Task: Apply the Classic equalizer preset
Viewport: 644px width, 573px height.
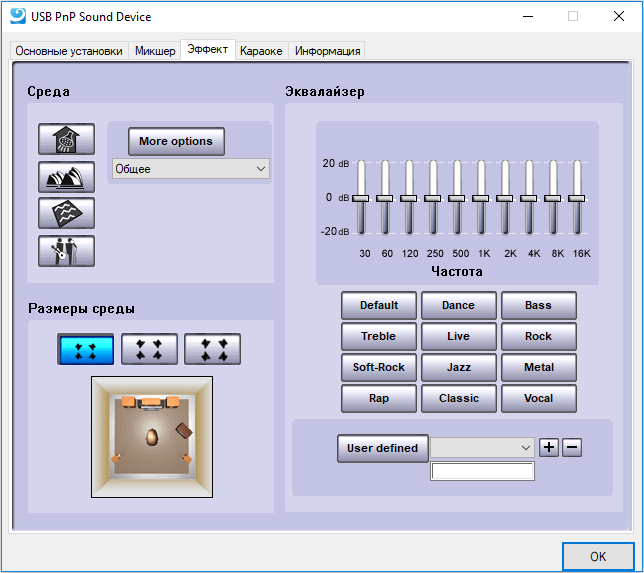Action: click(458, 398)
